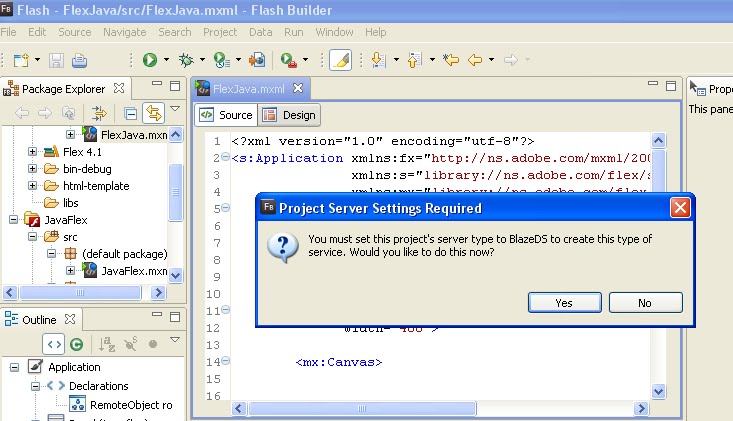
Task: Click the Package Explorer vertical scrollbar thumb
Action: tap(175, 192)
